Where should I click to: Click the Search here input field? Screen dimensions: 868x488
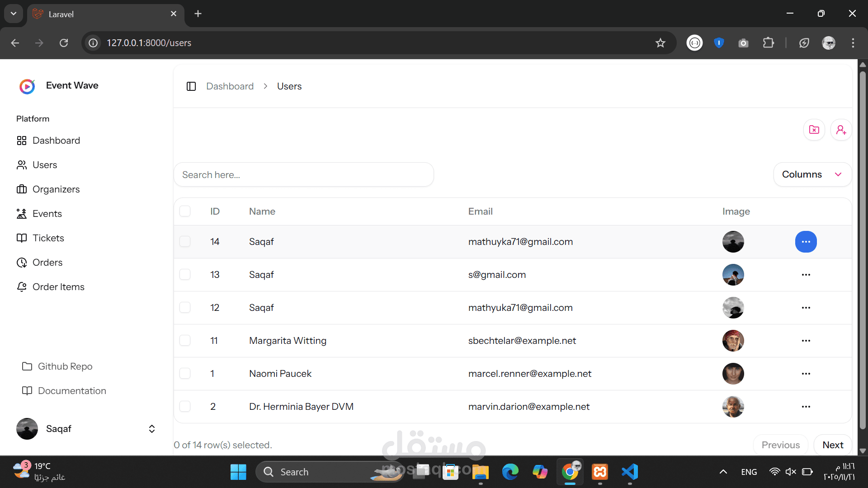coord(303,175)
